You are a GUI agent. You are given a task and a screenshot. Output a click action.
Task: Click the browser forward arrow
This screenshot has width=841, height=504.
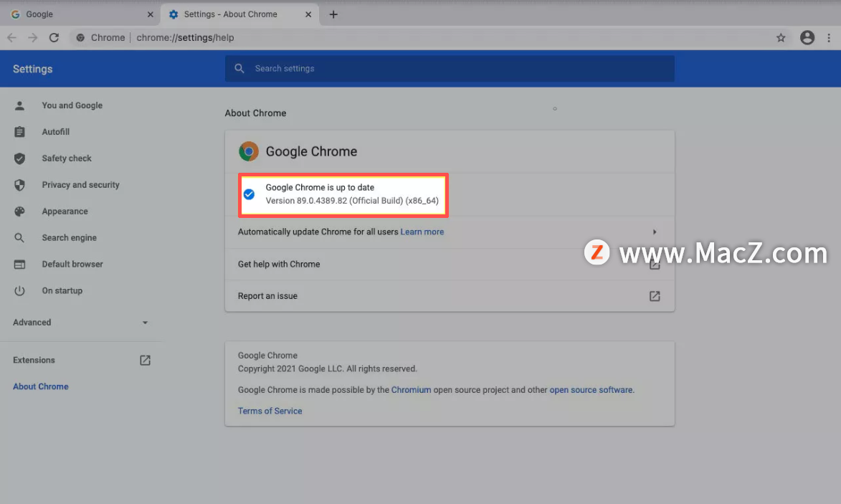click(33, 37)
